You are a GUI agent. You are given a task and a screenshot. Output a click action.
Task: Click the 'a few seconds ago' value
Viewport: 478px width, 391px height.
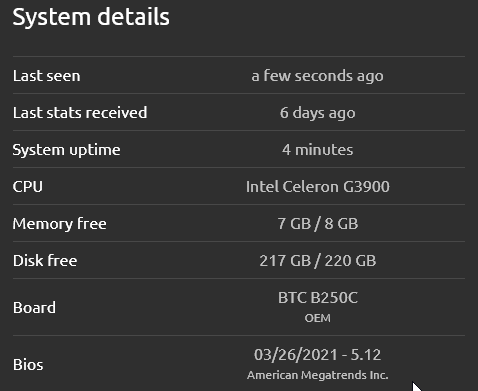point(317,76)
